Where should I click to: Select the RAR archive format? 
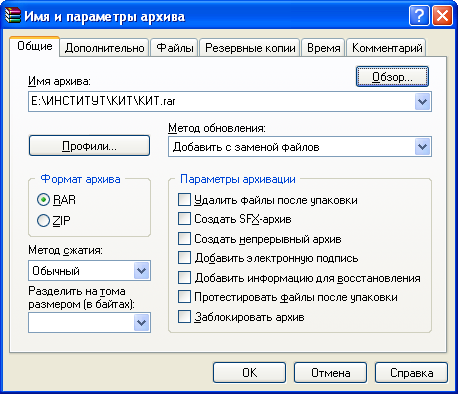click(43, 200)
